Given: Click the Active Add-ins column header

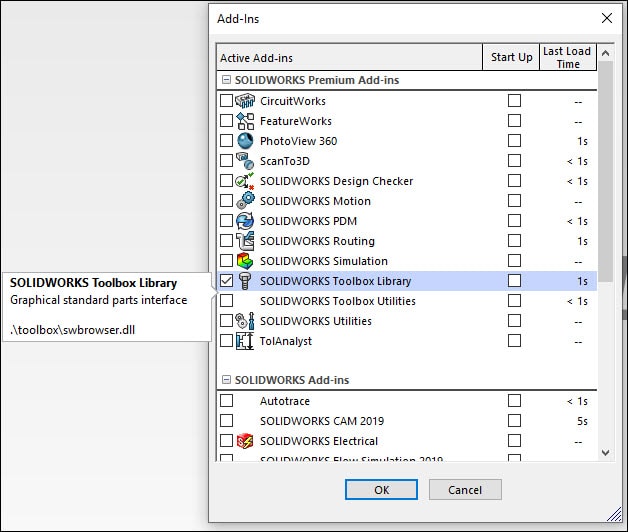Looking at the screenshot, I should [350, 57].
